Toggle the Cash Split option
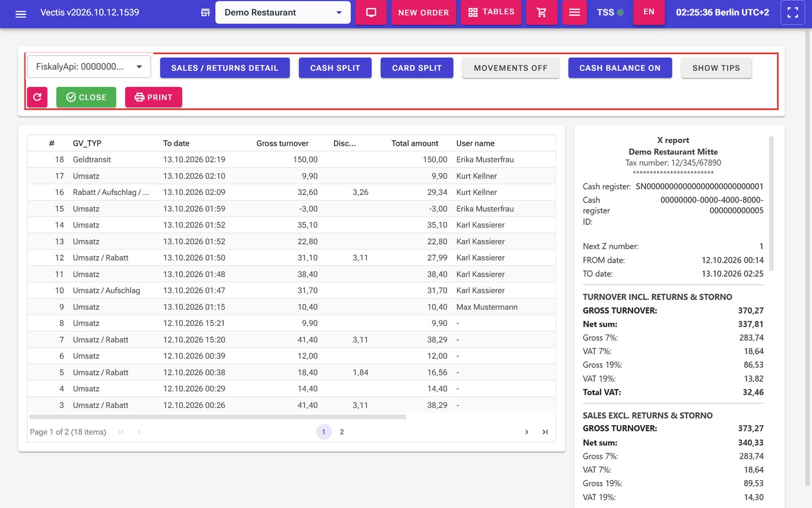The image size is (812, 508). point(335,68)
